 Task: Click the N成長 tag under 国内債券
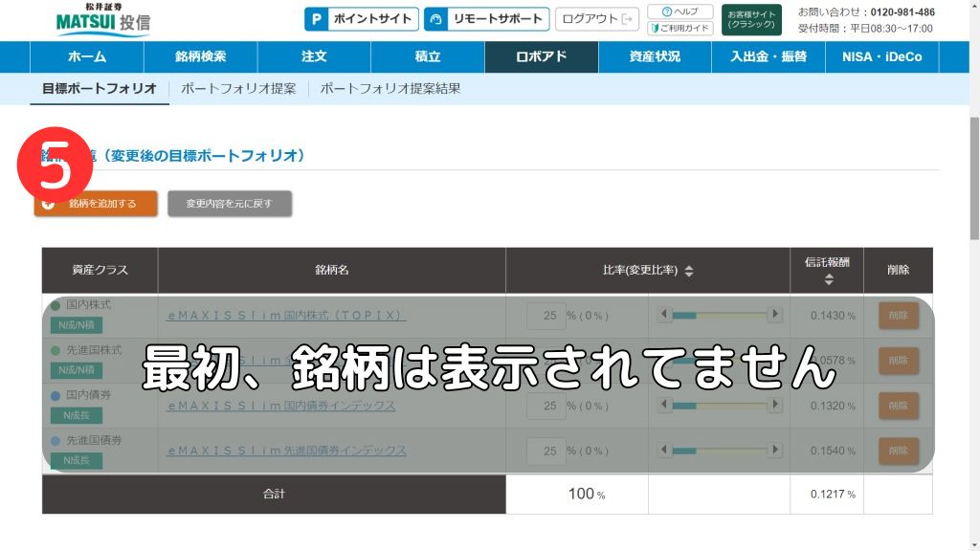(77, 415)
